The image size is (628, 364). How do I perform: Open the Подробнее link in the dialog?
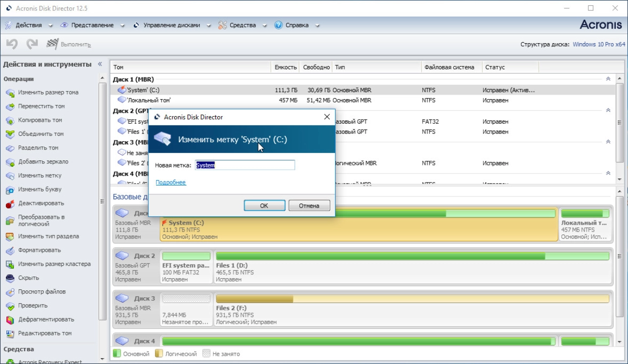click(171, 182)
